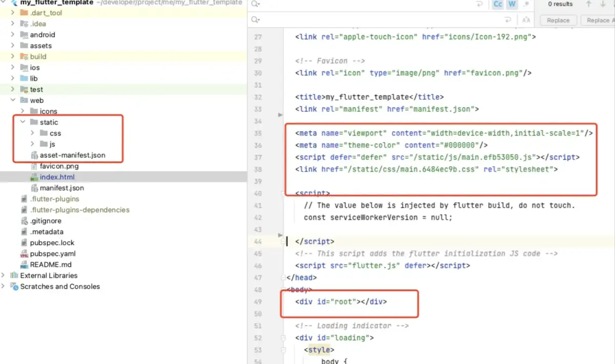Click fold marker at script line 40
Screen dimensions: 615x364
282,194
